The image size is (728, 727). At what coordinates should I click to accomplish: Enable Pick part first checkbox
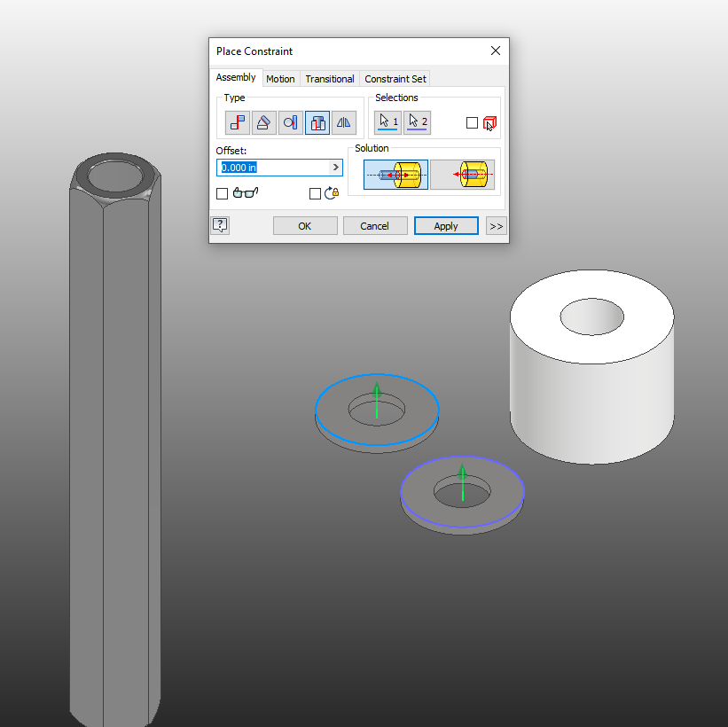472,123
